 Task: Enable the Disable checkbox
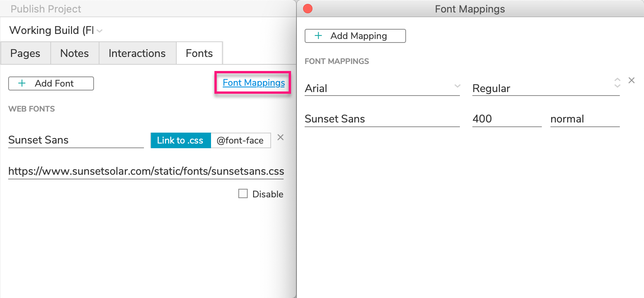[x=243, y=194]
